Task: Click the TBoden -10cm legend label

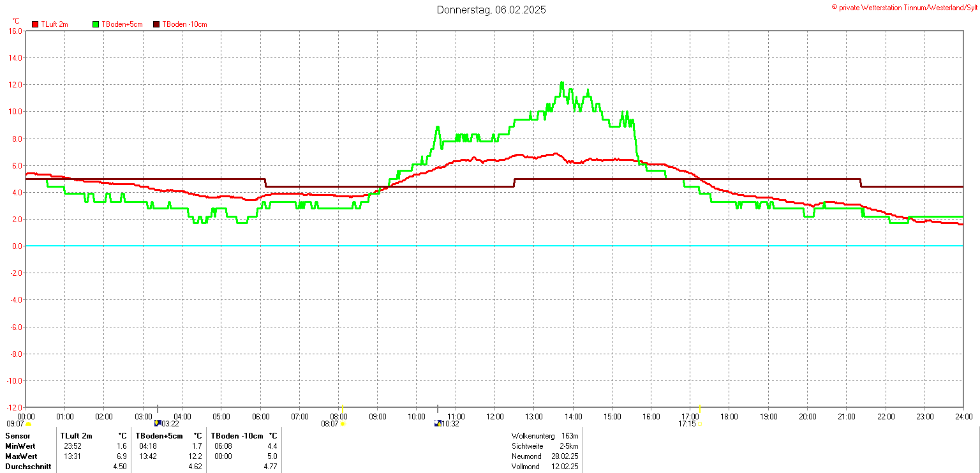Action: tap(184, 24)
